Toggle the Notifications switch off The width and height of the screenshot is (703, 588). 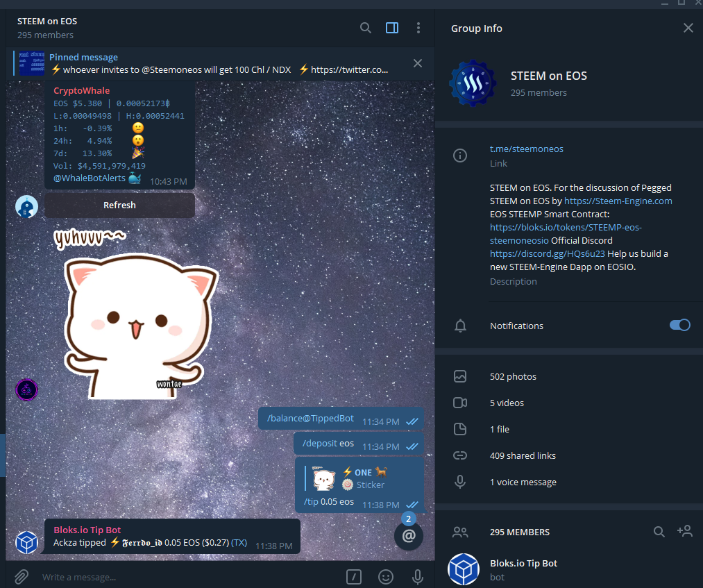[x=679, y=325]
